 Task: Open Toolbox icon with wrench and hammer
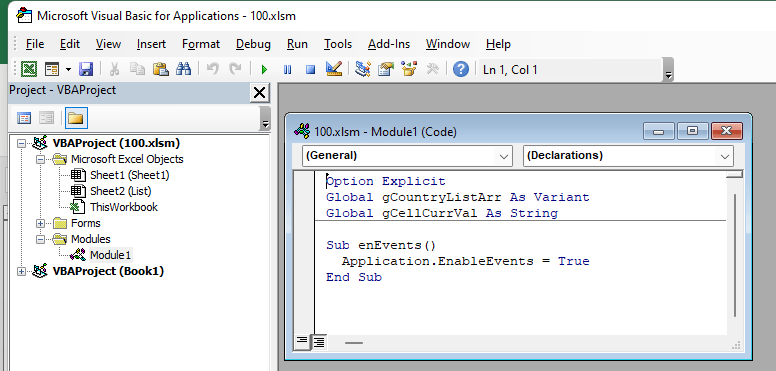pyautogui.click(x=433, y=69)
